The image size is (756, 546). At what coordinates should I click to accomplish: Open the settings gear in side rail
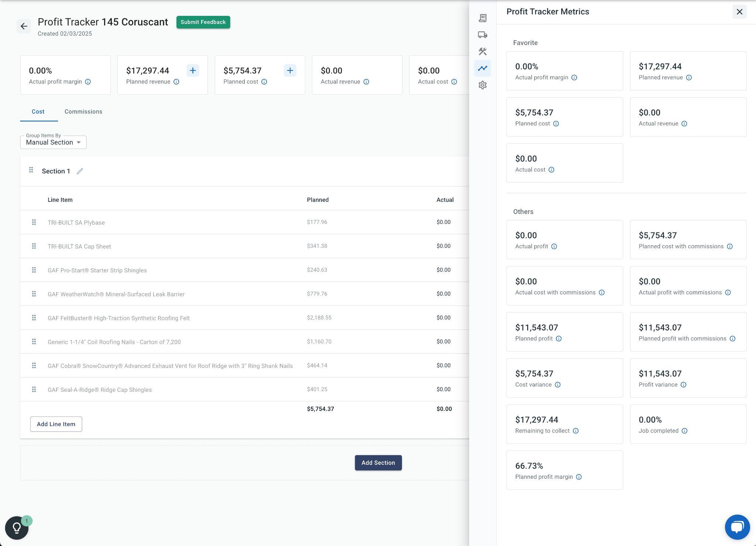click(482, 85)
